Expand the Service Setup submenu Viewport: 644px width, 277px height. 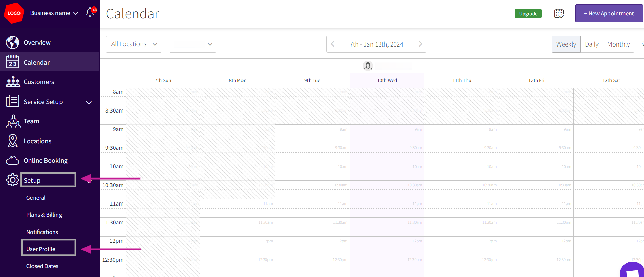coord(89,102)
